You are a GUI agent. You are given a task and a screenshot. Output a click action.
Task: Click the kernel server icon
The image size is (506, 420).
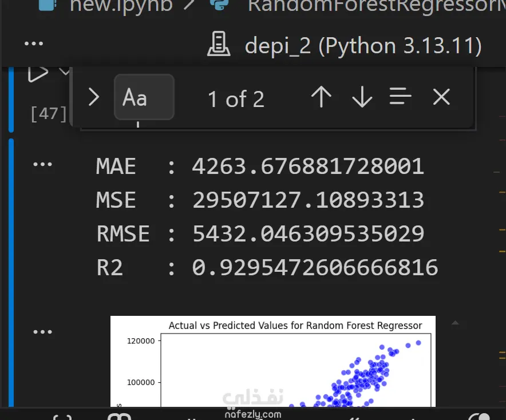[219, 44]
